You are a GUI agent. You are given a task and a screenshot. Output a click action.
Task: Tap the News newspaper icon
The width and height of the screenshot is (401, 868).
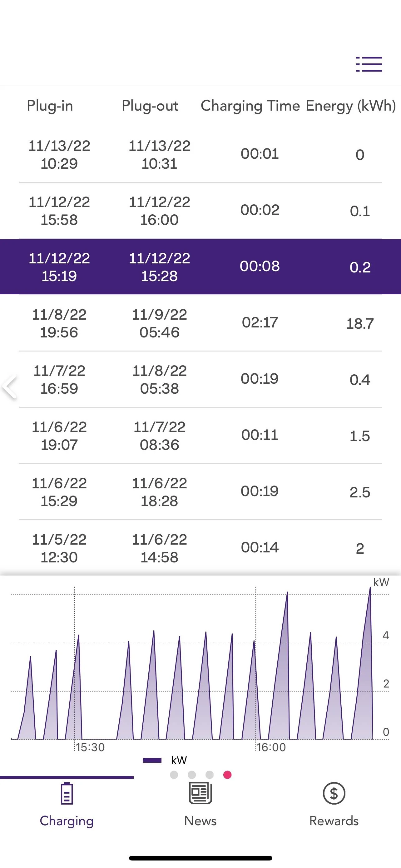[200, 793]
